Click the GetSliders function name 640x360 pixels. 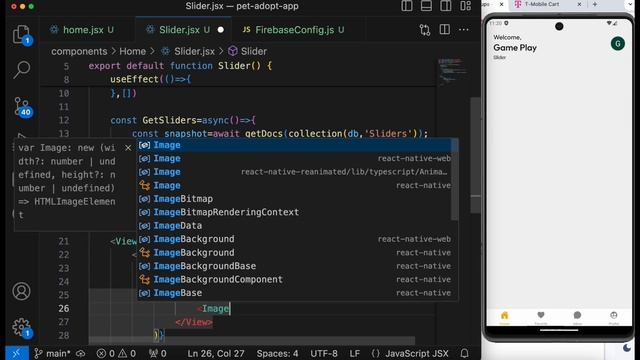(x=169, y=120)
